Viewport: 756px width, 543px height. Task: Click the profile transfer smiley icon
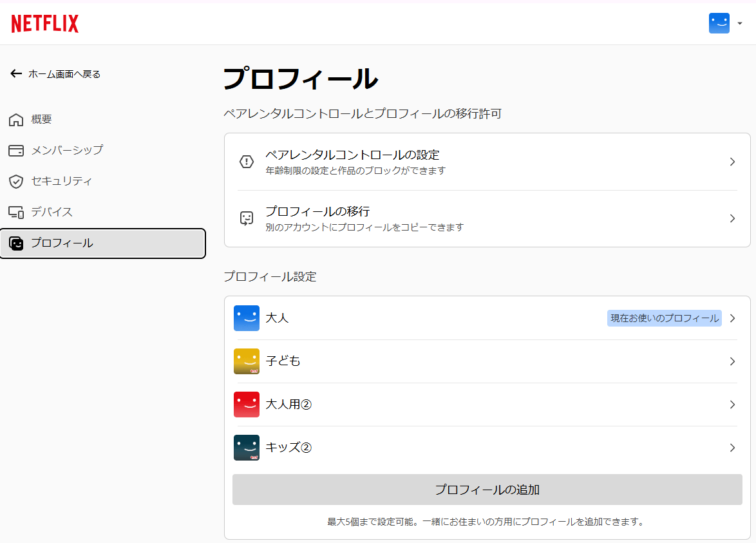pyautogui.click(x=247, y=218)
